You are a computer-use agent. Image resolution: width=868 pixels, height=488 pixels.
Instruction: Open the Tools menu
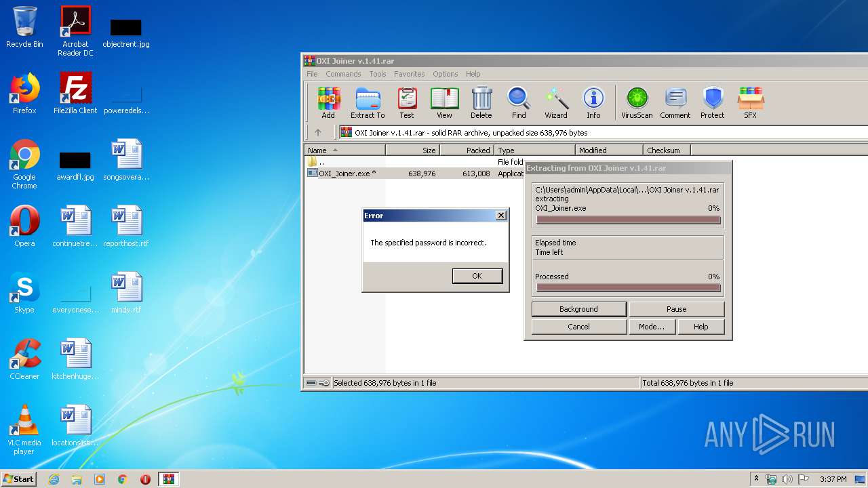[378, 74]
